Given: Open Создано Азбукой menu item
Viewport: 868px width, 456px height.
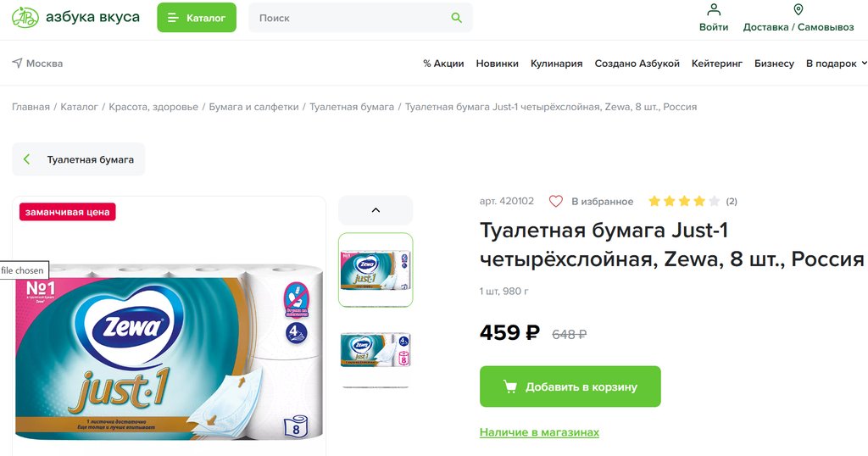Looking at the screenshot, I should click(x=637, y=64).
